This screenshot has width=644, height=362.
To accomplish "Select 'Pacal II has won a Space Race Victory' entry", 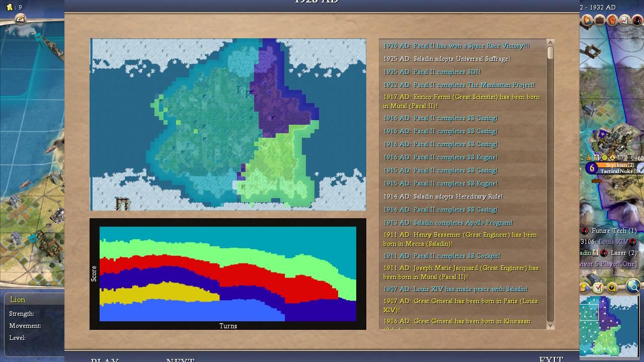I will pos(463,46).
